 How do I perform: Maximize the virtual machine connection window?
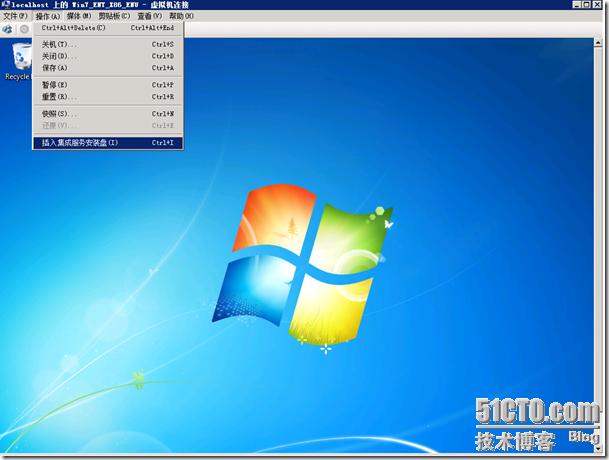pyautogui.click(x=586, y=5)
